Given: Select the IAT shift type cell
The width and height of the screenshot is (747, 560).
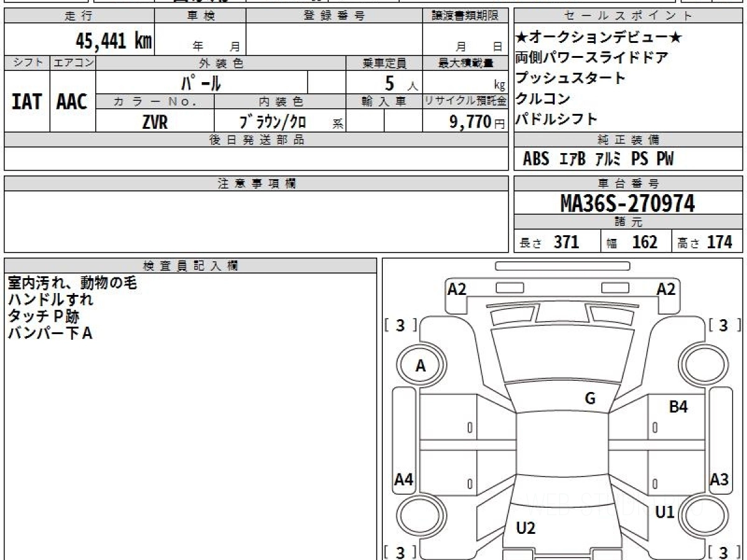Looking at the screenshot, I should [x=27, y=101].
